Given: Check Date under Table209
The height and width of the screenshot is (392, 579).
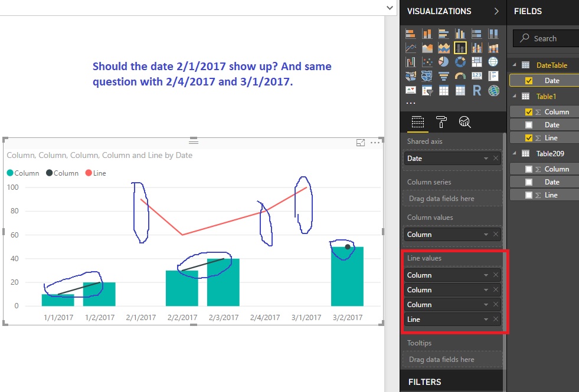Looking at the screenshot, I should click(529, 182).
